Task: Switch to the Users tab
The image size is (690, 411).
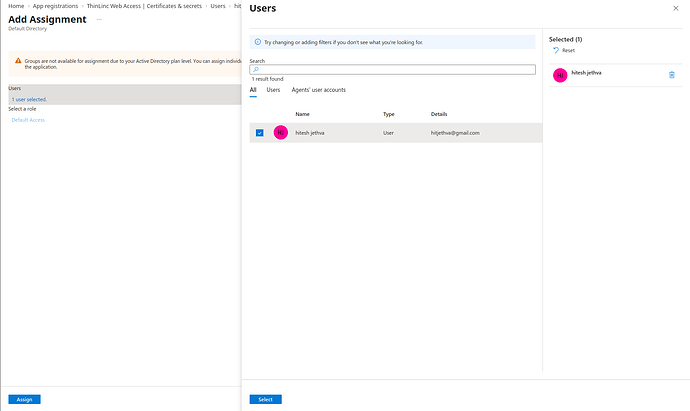Action: (273, 90)
